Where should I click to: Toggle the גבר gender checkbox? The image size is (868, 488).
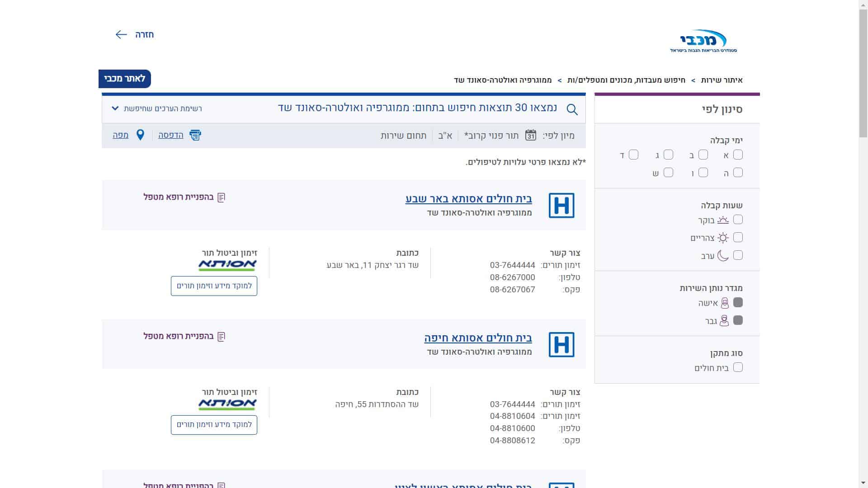738,320
